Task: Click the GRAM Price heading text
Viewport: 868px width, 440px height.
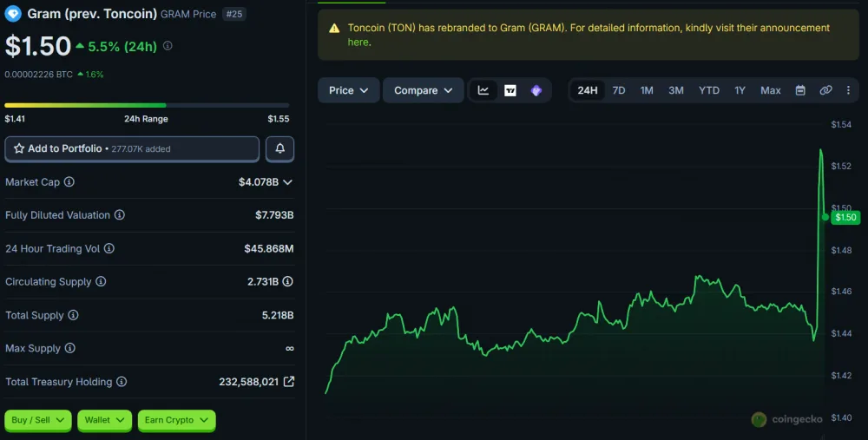Action: click(188, 14)
